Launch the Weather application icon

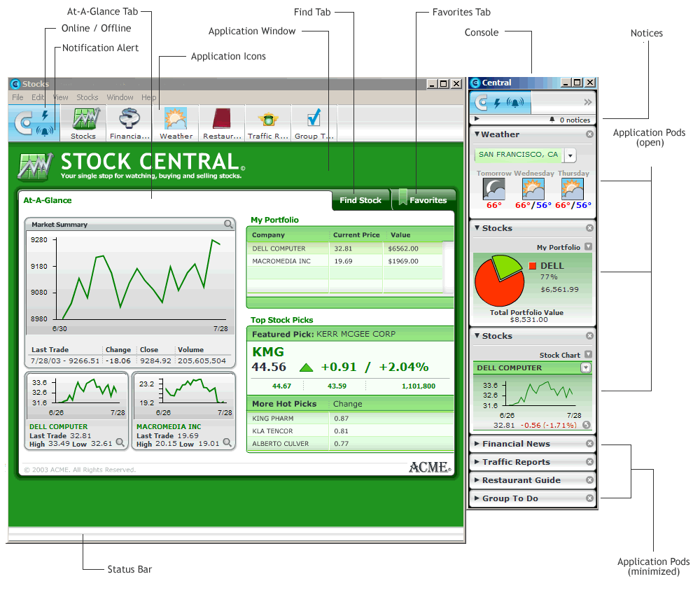(x=176, y=123)
